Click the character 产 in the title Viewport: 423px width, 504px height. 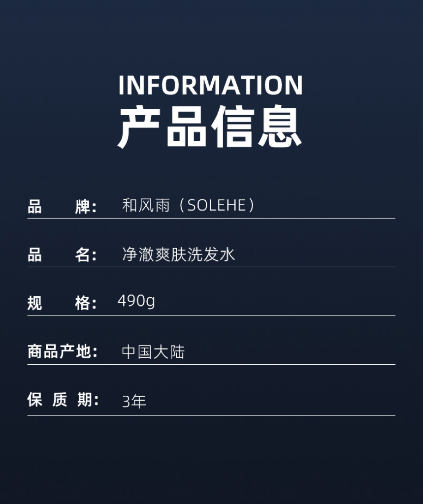point(139,126)
